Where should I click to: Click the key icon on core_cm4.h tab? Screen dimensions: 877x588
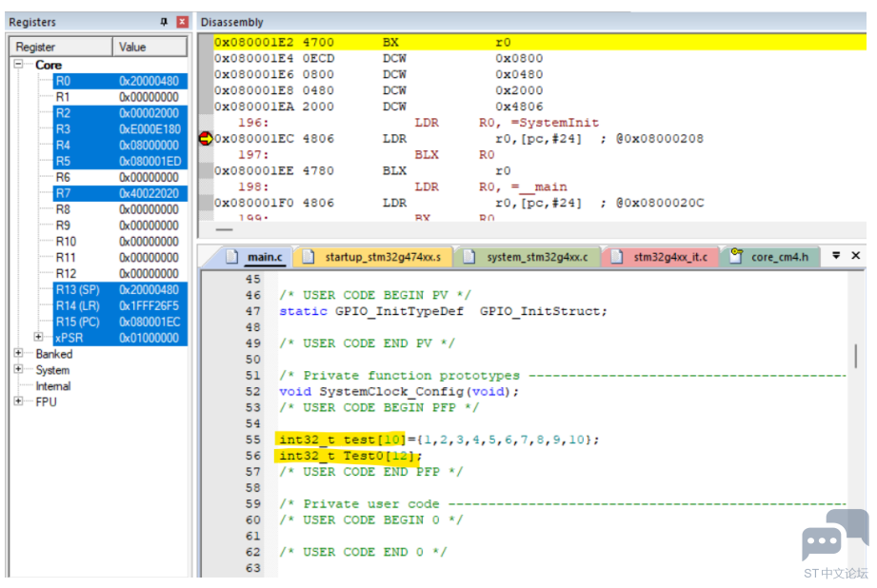737,256
